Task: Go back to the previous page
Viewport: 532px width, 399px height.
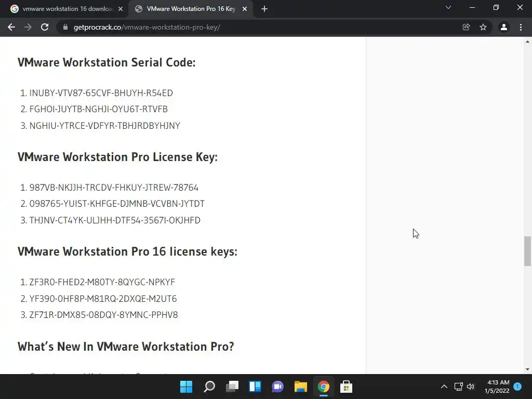Action: [x=11, y=27]
